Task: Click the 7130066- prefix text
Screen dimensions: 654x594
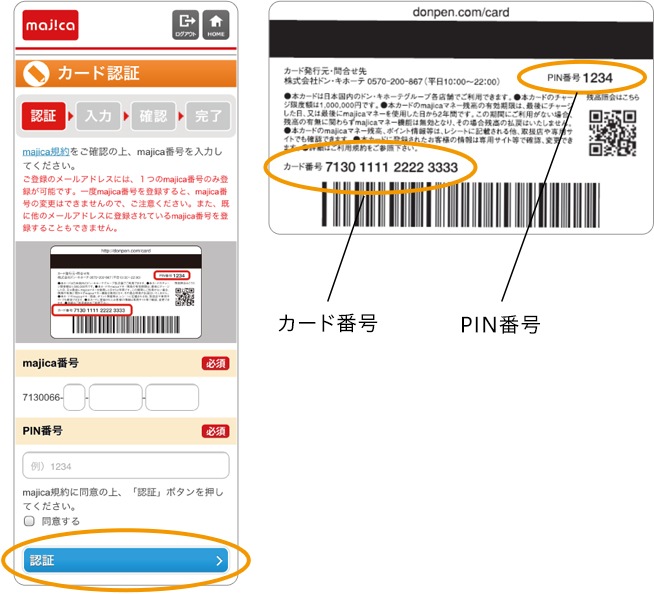Action: (x=43, y=397)
